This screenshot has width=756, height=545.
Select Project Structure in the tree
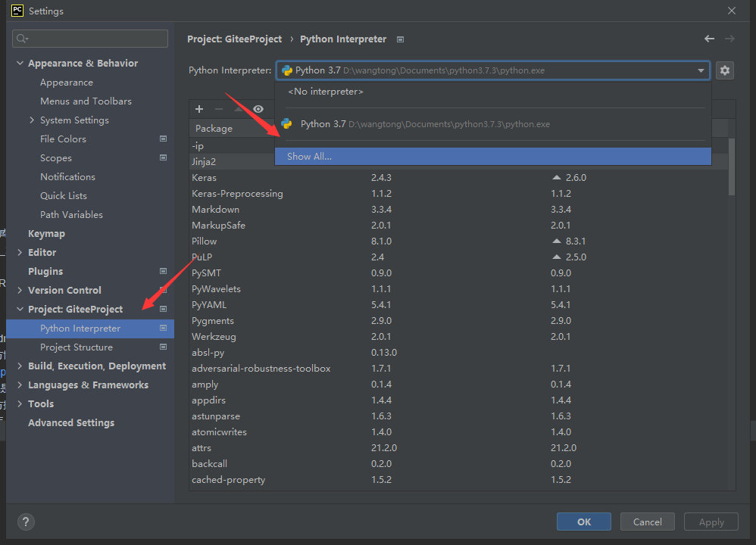click(77, 347)
